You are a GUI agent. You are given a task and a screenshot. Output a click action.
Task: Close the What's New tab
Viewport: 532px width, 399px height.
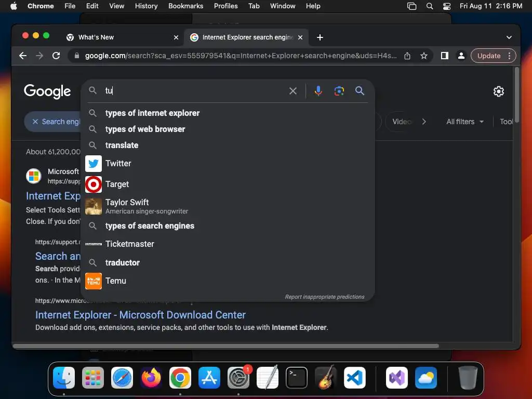click(176, 37)
